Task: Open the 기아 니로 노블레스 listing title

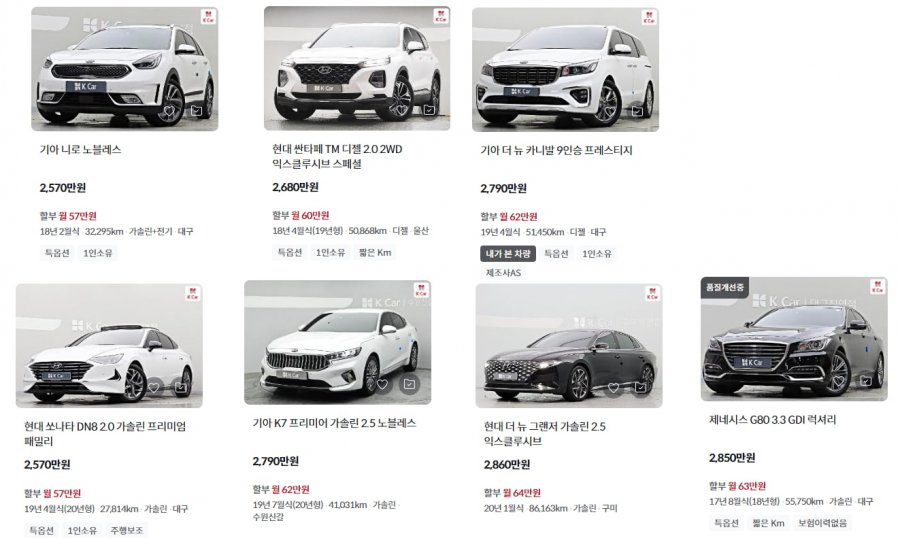Action: (x=80, y=149)
